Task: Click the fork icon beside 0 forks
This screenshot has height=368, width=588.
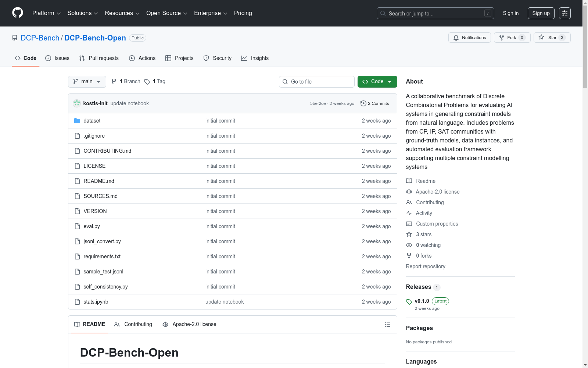Action: click(x=409, y=256)
